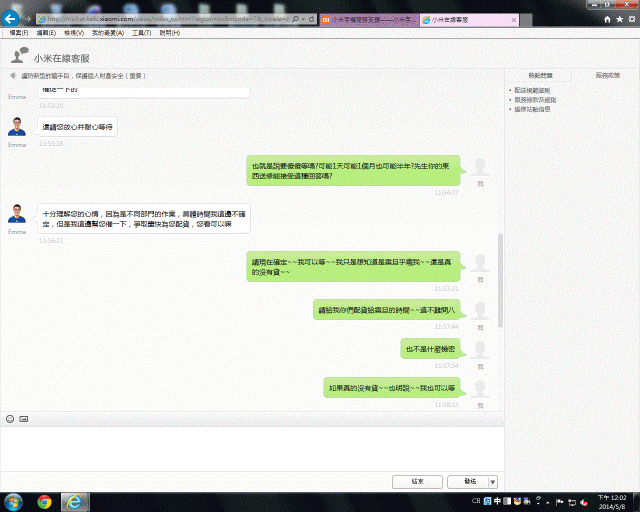Click the 發送 send button
The width and height of the screenshot is (640, 512).
pyautogui.click(x=468, y=482)
